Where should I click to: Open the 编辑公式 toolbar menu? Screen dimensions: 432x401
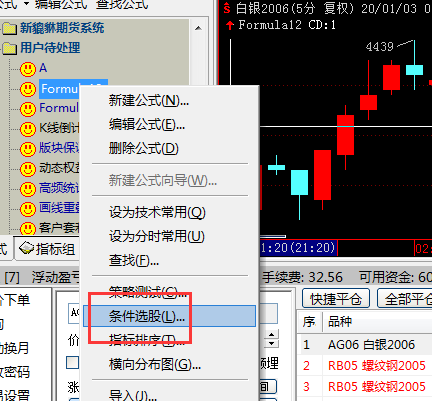pos(61,4)
